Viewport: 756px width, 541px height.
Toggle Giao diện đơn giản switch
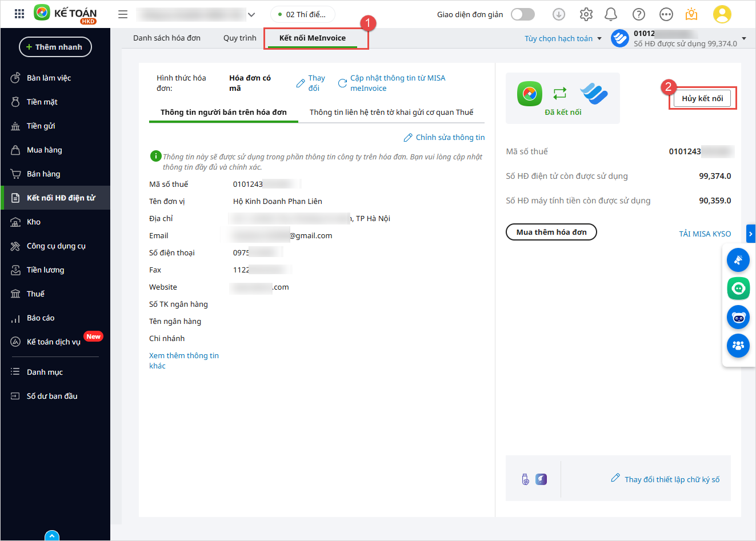[522, 14]
